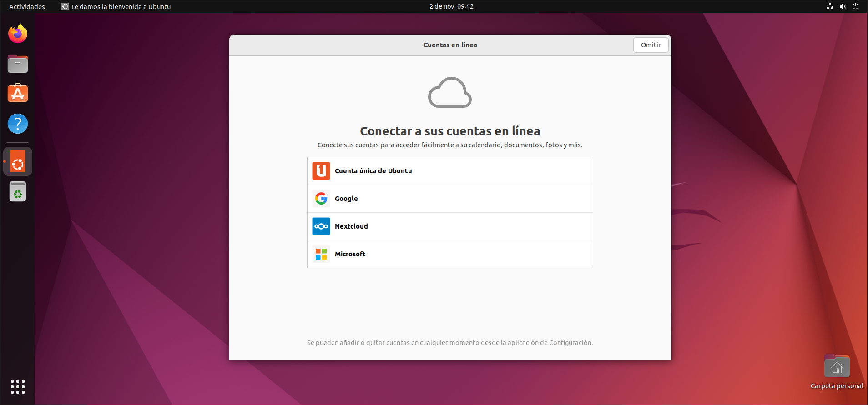Click the network status indicator
Viewport: 868px width, 405px height.
pyautogui.click(x=830, y=6)
